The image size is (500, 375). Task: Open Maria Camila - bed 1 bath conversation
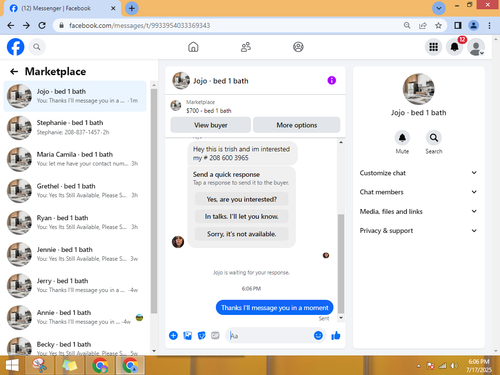(x=75, y=159)
